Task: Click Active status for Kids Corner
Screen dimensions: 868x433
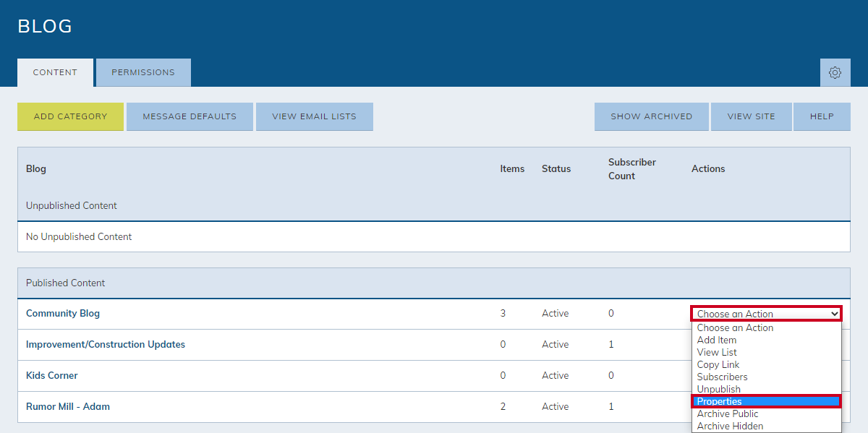Action: coord(556,376)
